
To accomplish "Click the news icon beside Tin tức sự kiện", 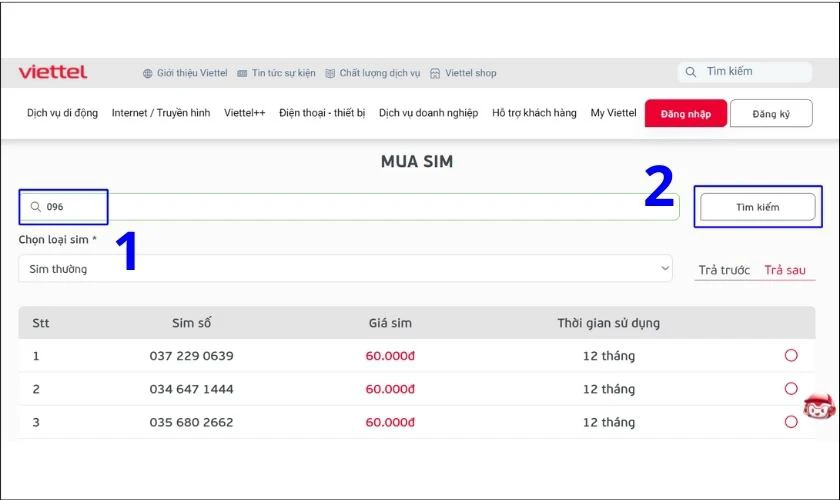I will click(x=242, y=73).
